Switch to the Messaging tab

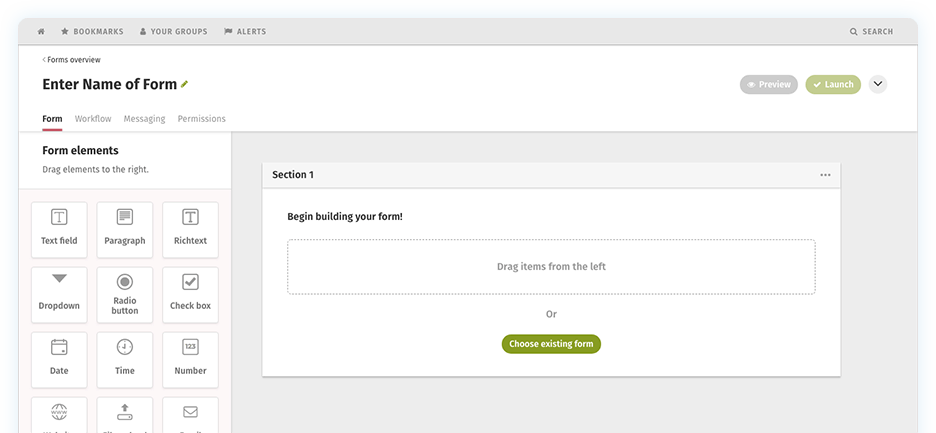(144, 119)
